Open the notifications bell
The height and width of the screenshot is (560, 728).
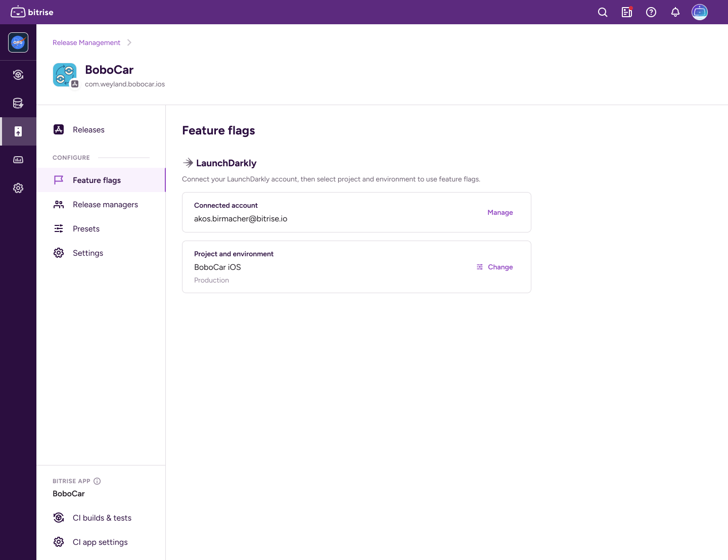tap(675, 12)
